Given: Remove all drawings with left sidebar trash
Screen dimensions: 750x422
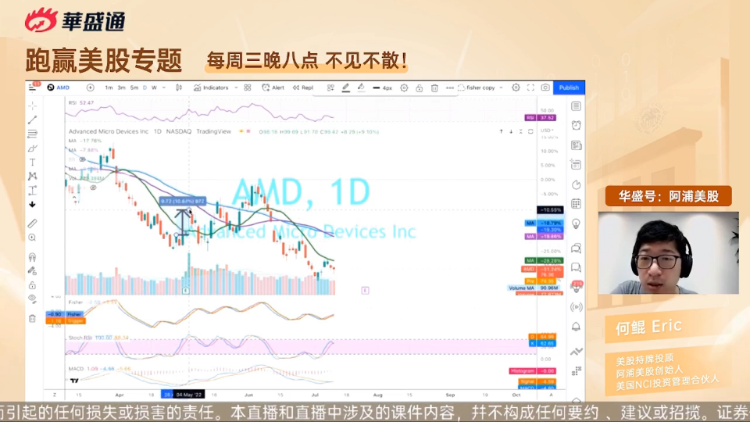Looking at the screenshot, I should (33, 319).
